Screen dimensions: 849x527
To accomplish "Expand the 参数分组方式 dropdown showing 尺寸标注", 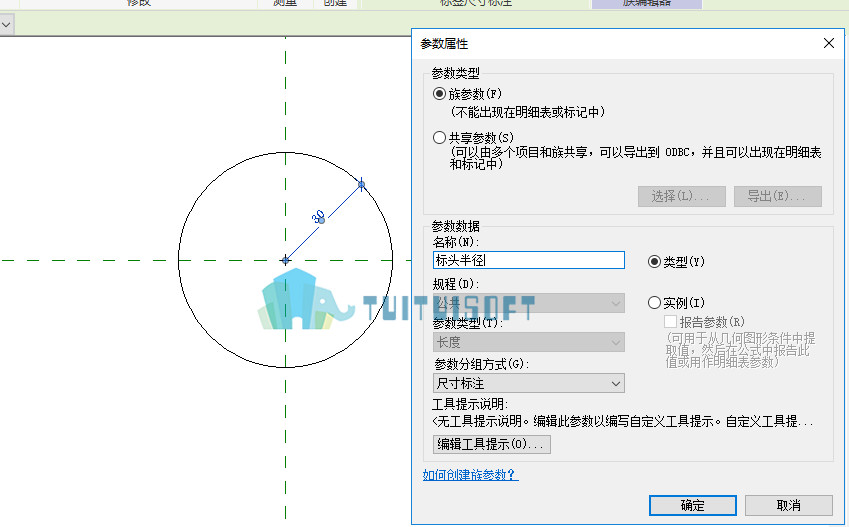I will tap(528, 383).
